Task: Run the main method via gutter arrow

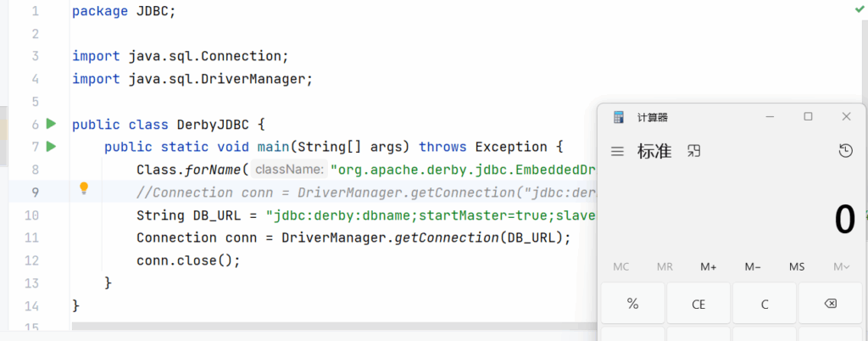Action: pos(51,147)
